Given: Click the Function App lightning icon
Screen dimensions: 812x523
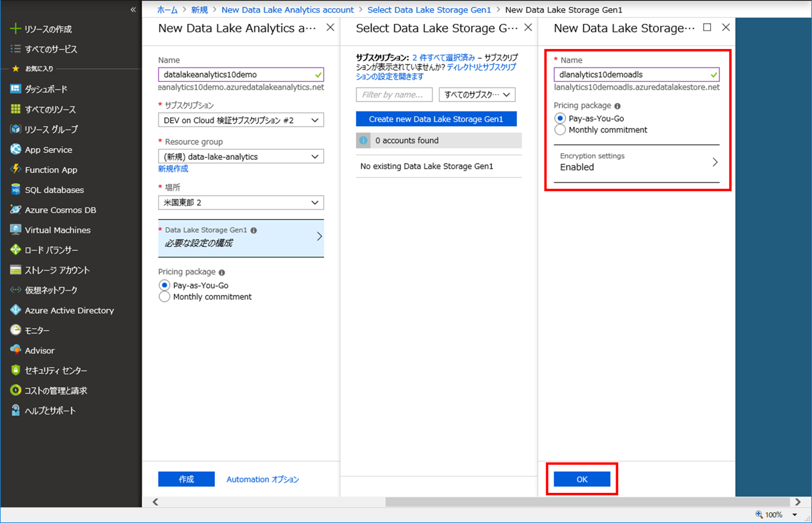Looking at the screenshot, I should tap(16, 169).
